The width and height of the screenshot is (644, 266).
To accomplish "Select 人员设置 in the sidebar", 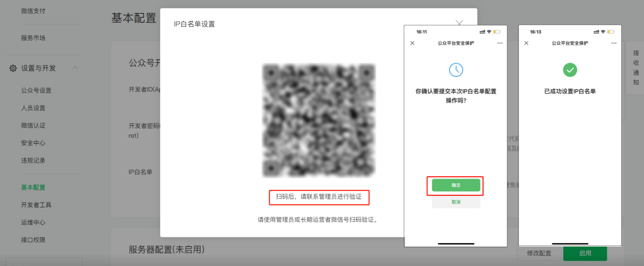I will pyautogui.click(x=33, y=108).
